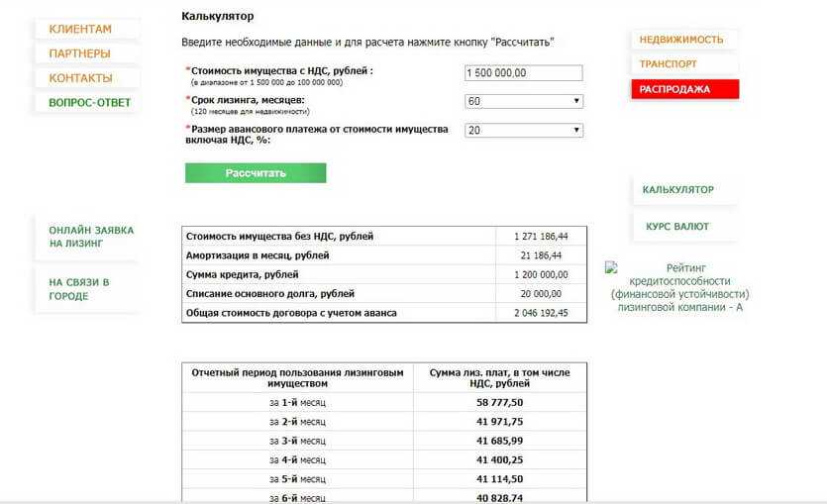Click the за 1-й месяц row
The width and height of the screenshot is (827, 504).
384,402
